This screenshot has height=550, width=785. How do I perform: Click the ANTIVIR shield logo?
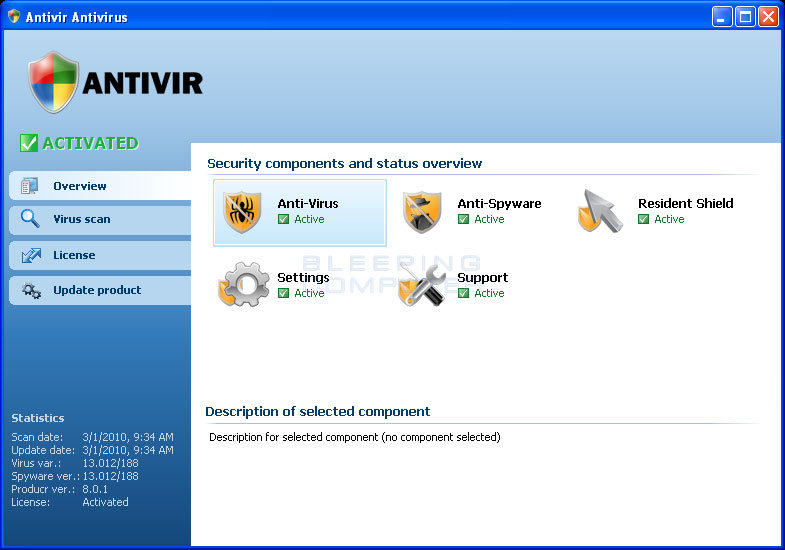(54, 82)
